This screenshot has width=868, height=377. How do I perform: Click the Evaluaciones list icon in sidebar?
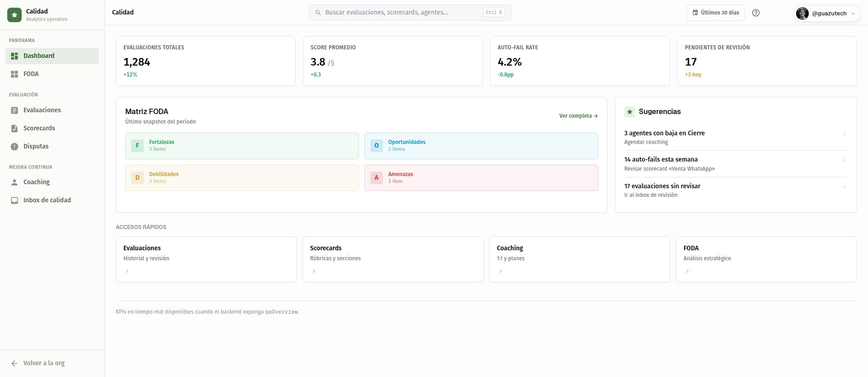[x=14, y=110]
